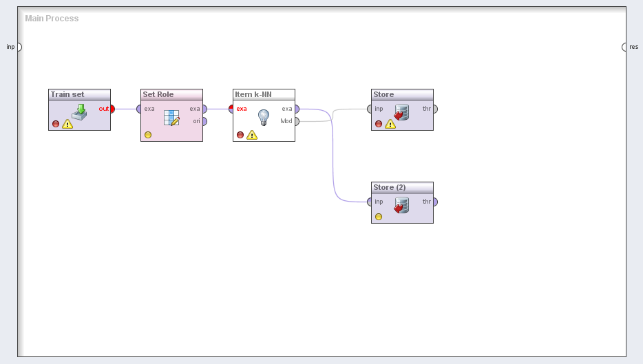Select the Store 'thr' output port
The height and width of the screenshot is (364, 643).
434,109
